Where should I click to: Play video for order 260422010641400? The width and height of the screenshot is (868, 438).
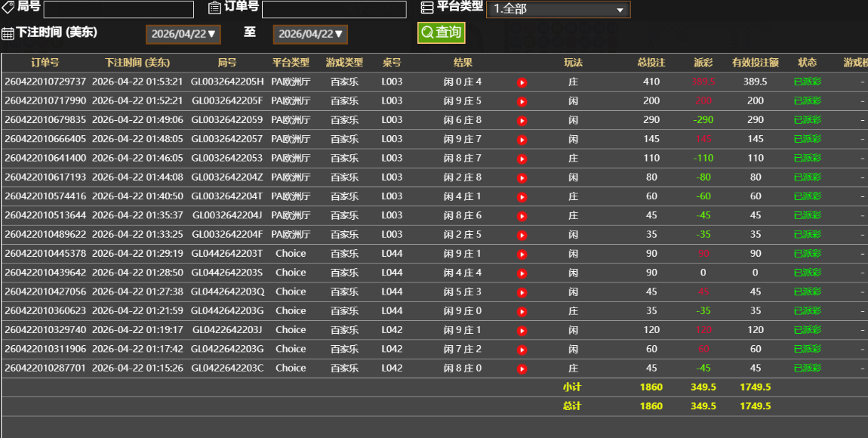click(522, 159)
